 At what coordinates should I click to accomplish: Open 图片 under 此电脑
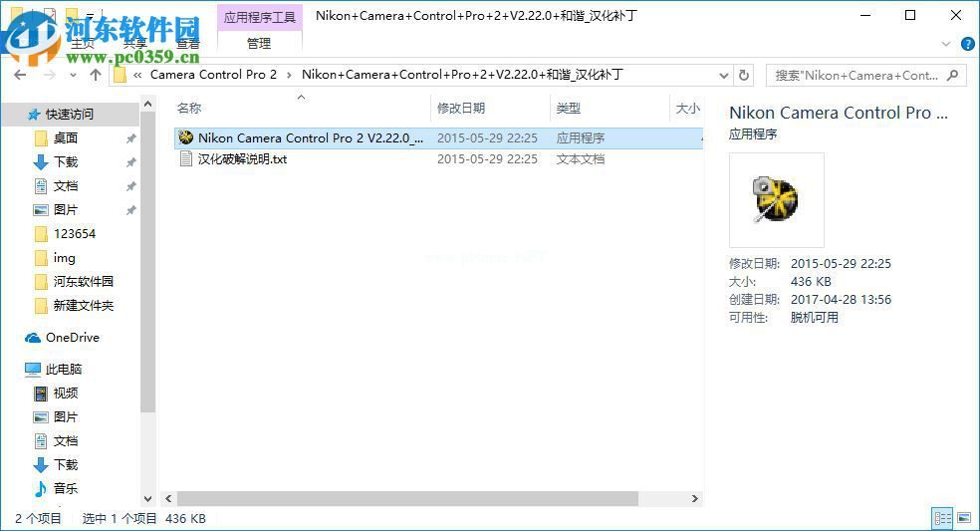(x=66, y=416)
